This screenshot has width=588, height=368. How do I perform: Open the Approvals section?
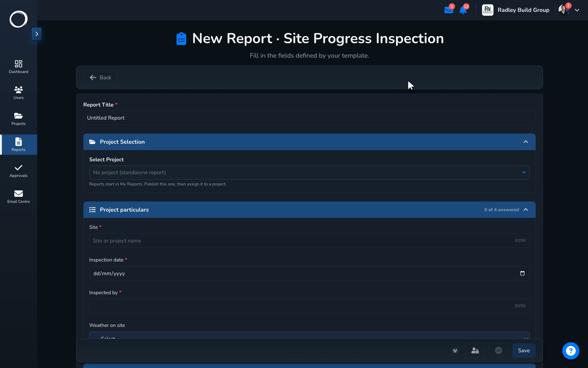point(18,171)
